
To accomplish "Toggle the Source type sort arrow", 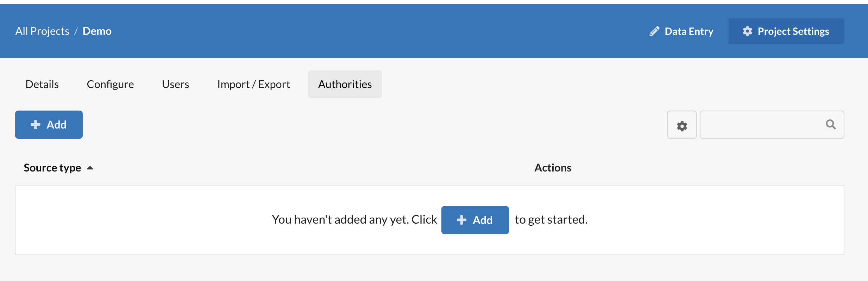I will point(90,168).
